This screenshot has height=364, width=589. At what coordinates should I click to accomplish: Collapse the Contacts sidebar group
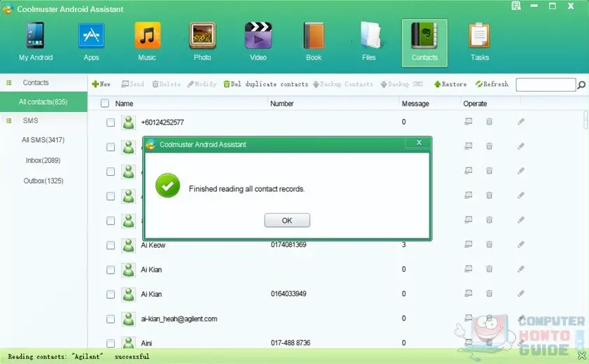pyautogui.click(x=9, y=83)
